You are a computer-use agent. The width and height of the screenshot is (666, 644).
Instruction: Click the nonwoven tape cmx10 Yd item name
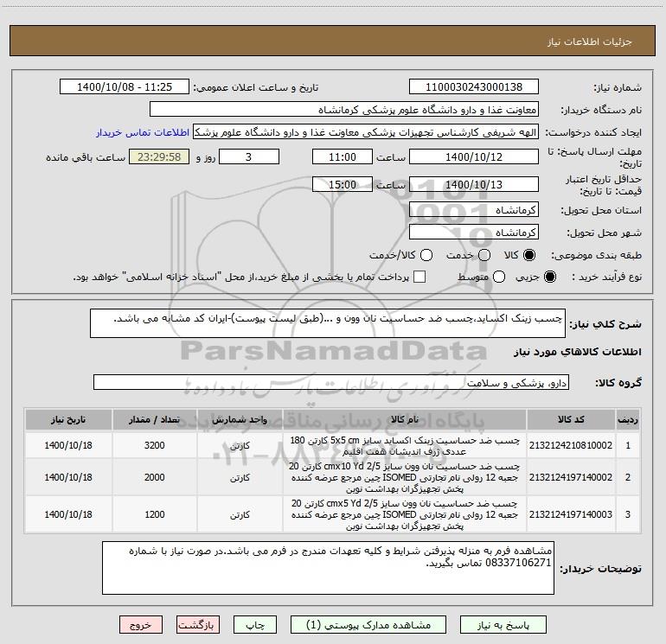click(405, 477)
